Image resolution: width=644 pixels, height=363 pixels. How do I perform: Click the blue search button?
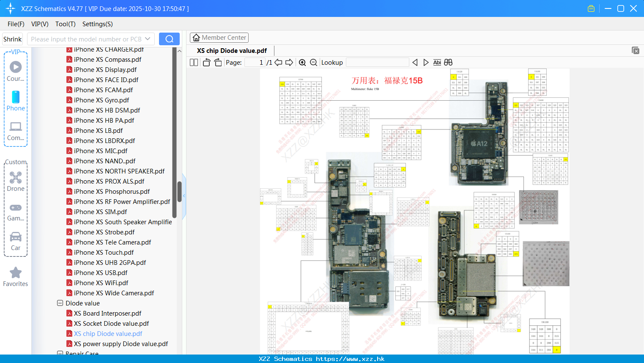tap(169, 39)
